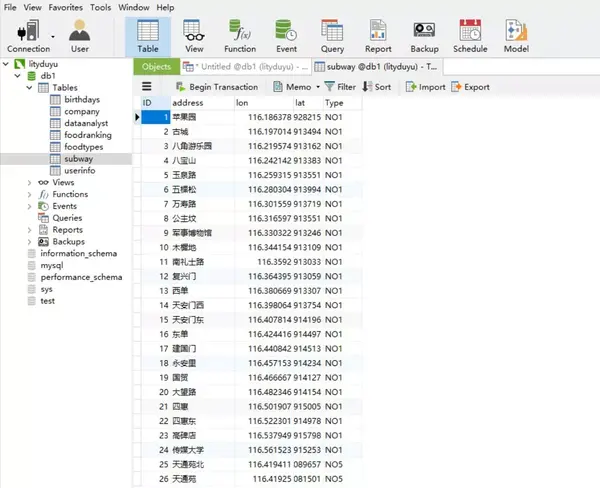Click Begin Transaction
This screenshot has height=488, width=600.
[x=217, y=87]
